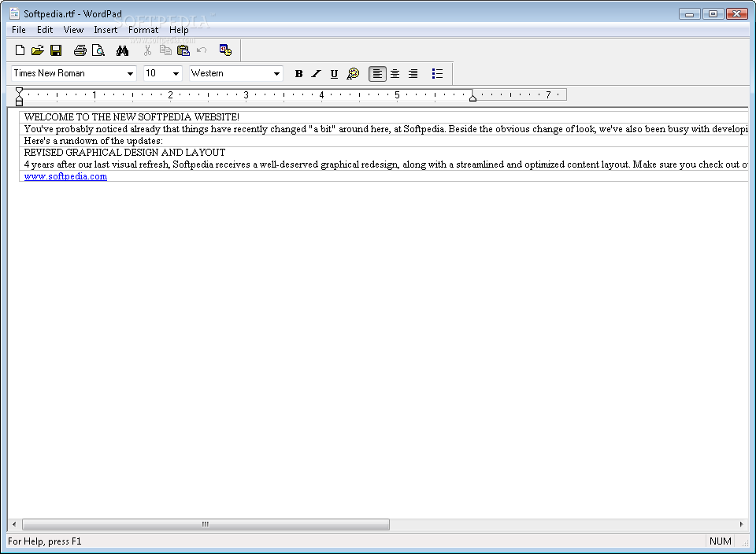
Task: Expand the Times New Roman font dropdown
Action: (x=130, y=74)
